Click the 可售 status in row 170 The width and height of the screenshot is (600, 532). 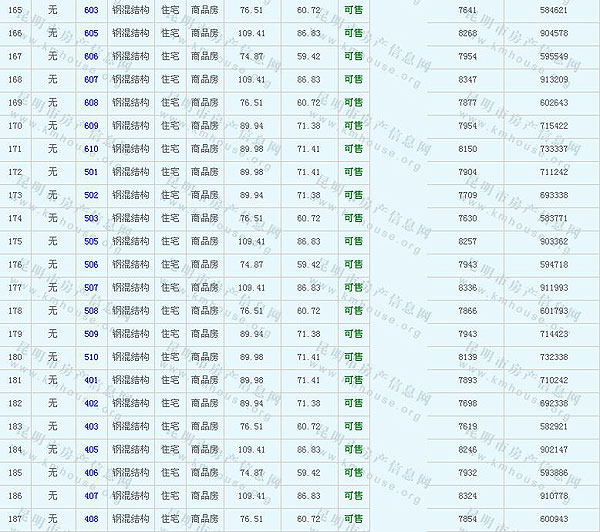pyautogui.click(x=353, y=126)
